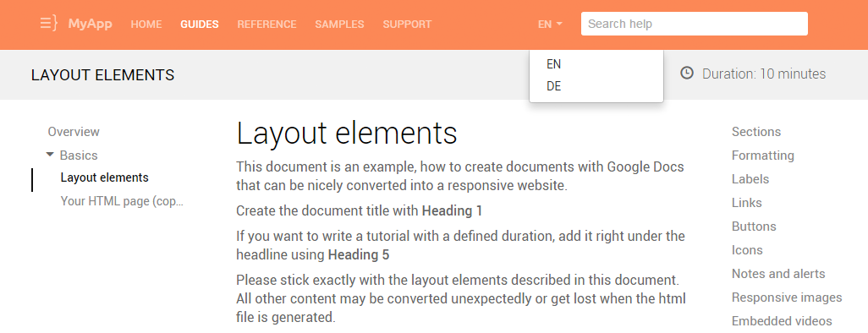This screenshot has width=868, height=333.
Task: Collapse the Basics tree arrow
Action: tap(51, 155)
